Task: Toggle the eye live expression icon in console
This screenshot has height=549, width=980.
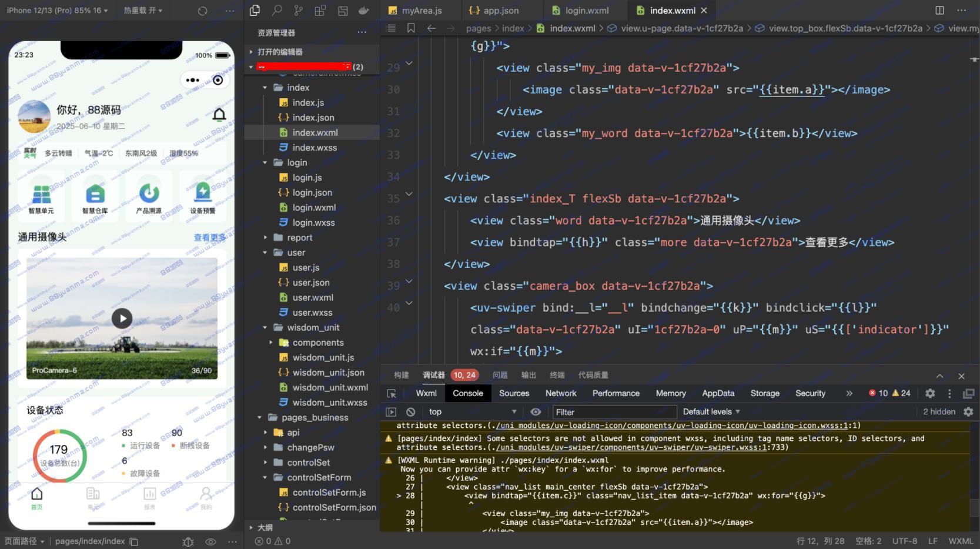Action: tap(536, 412)
